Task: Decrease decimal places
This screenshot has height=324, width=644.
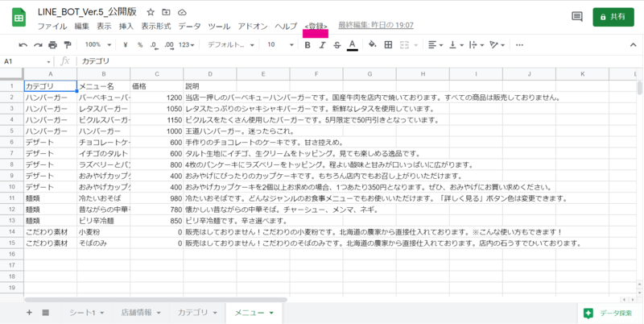Action: click(154, 45)
